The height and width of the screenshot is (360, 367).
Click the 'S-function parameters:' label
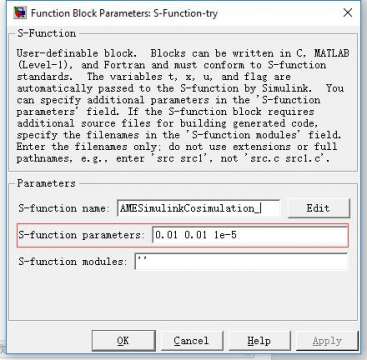[x=80, y=235]
